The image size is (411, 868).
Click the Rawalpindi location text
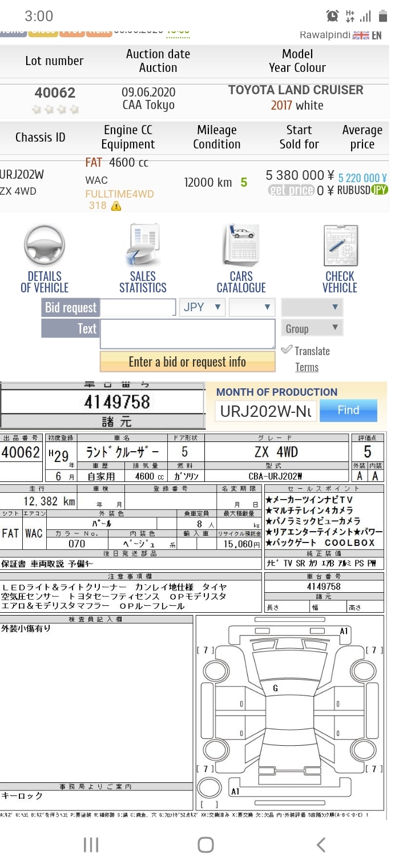coord(324,35)
